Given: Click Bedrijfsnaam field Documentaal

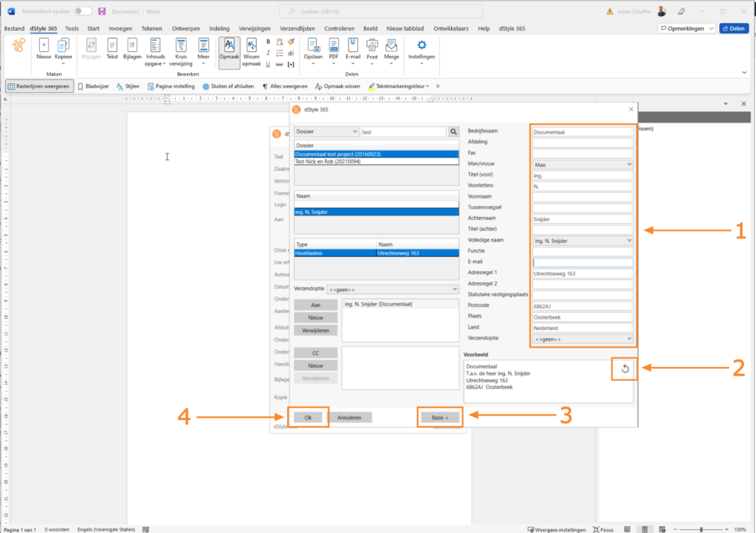Looking at the screenshot, I should click(583, 132).
